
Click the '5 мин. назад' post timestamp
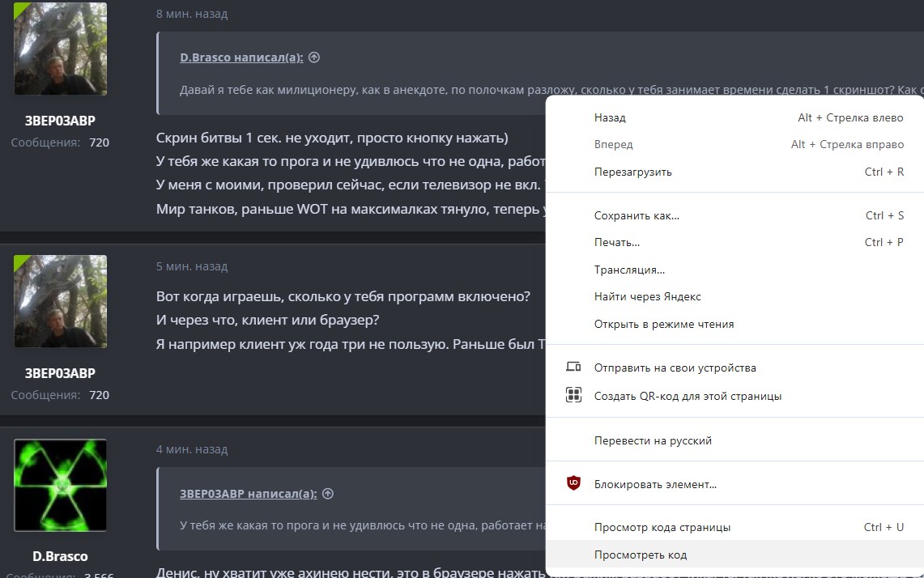coord(192,266)
